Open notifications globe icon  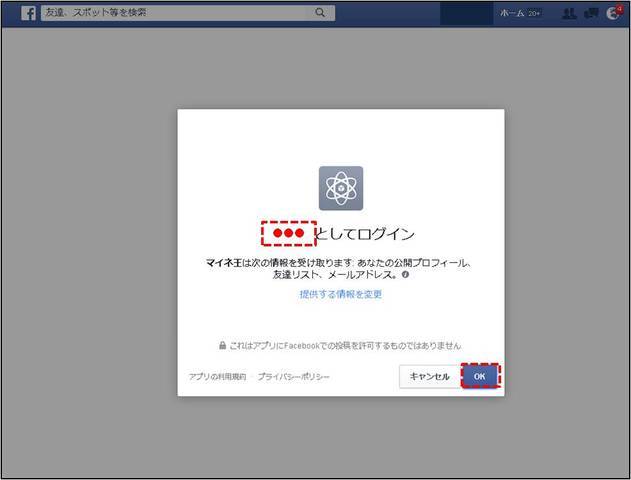click(x=613, y=14)
